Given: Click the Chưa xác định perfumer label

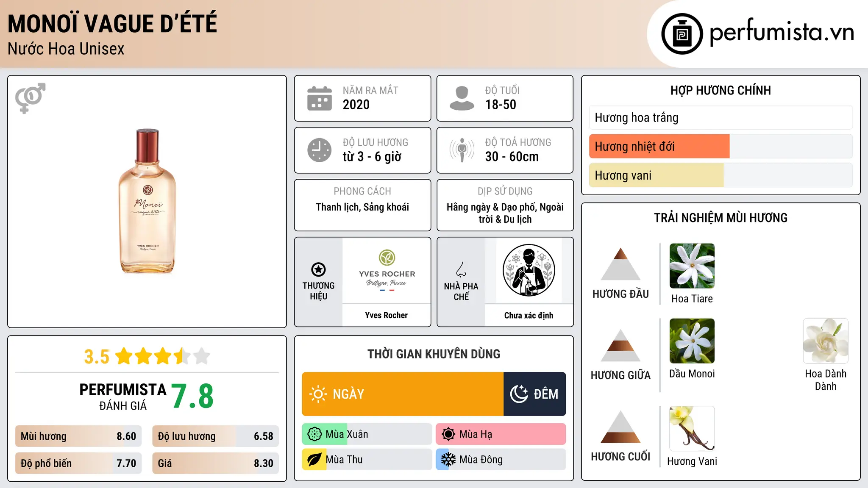Looking at the screenshot, I should (x=529, y=315).
